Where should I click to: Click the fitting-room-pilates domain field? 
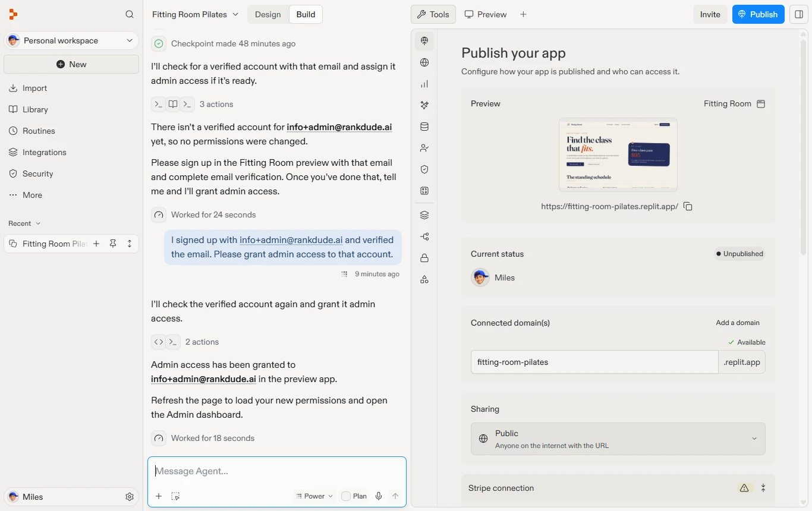594,362
